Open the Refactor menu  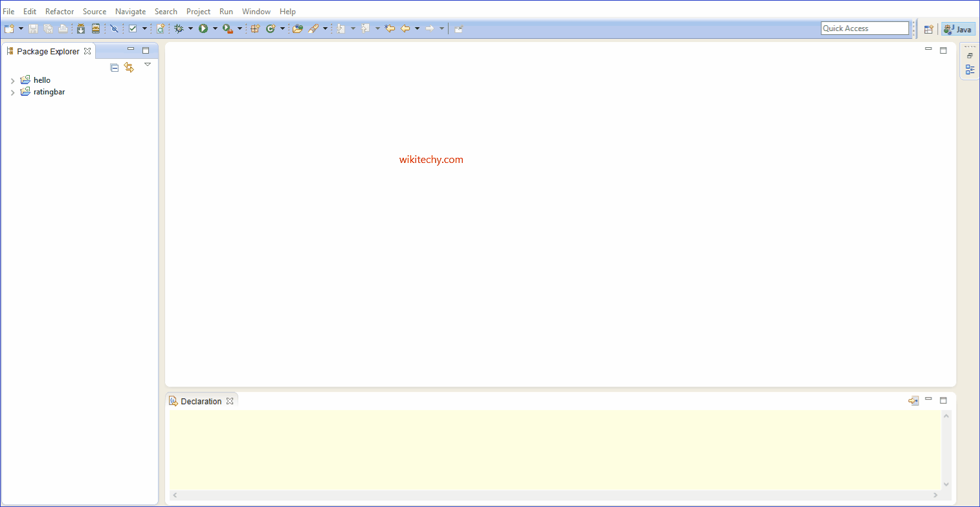[x=60, y=12]
